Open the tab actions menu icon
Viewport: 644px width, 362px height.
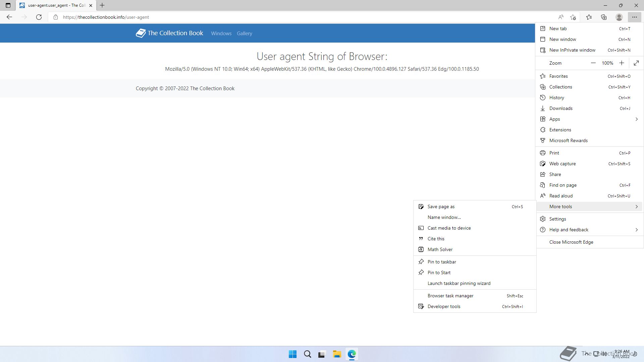[x=8, y=5]
